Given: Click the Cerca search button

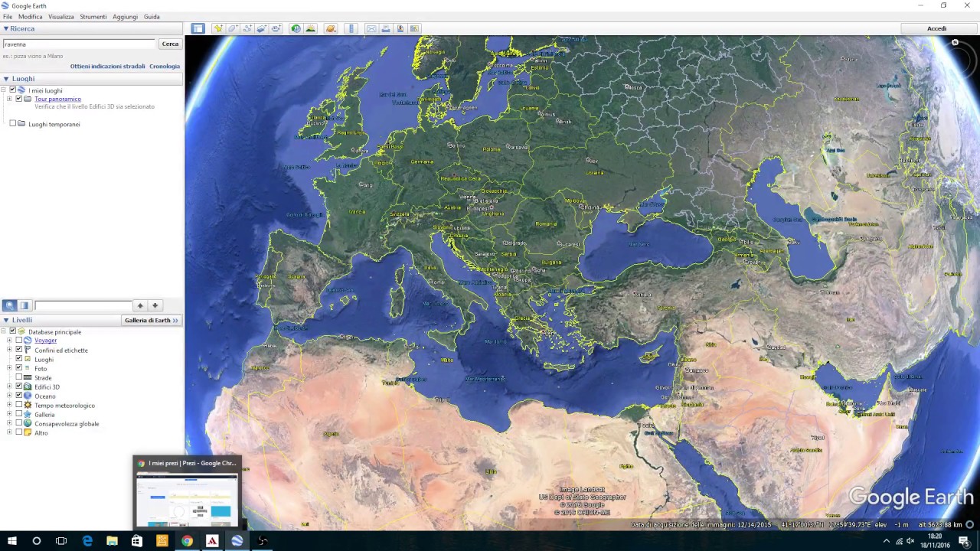Looking at the screenshot, I should [170, 44].
